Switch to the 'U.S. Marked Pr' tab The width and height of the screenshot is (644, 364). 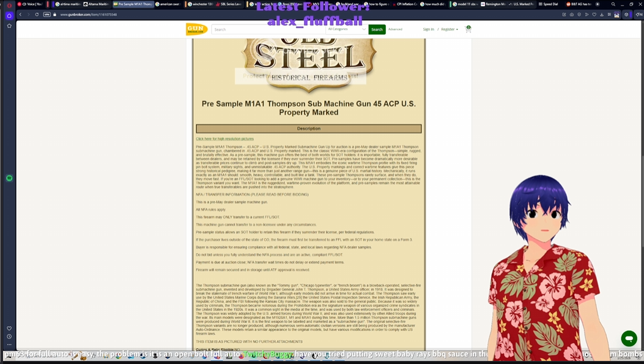click(521, 4)
